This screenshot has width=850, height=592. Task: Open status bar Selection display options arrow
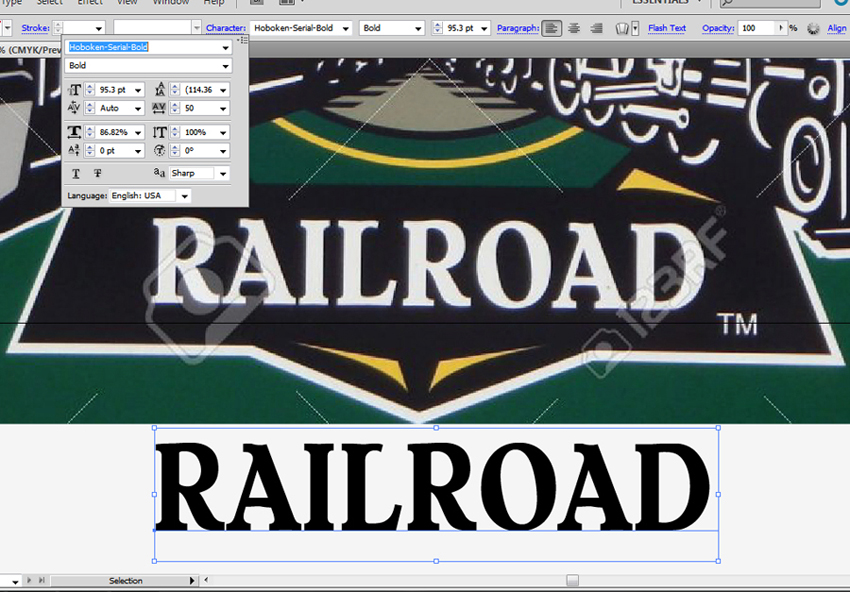tap(192, 580)
